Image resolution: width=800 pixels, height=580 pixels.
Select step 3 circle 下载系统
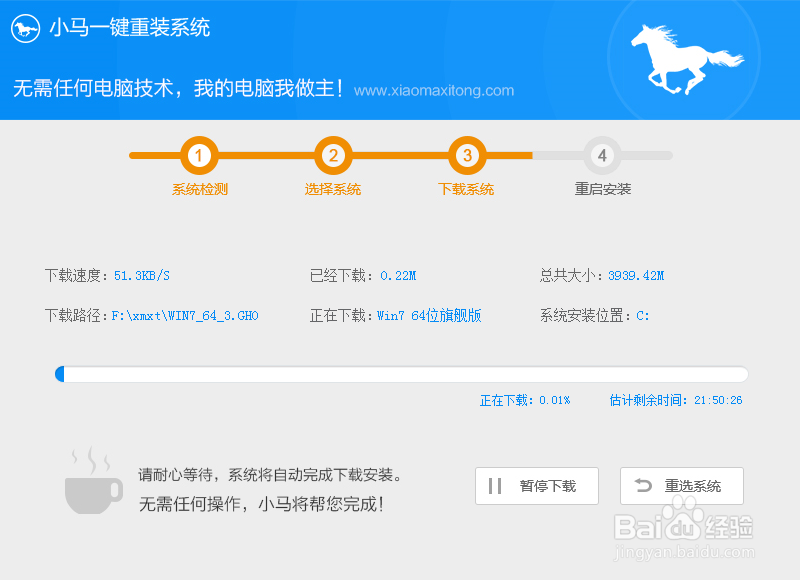click(x=467, y=155)
